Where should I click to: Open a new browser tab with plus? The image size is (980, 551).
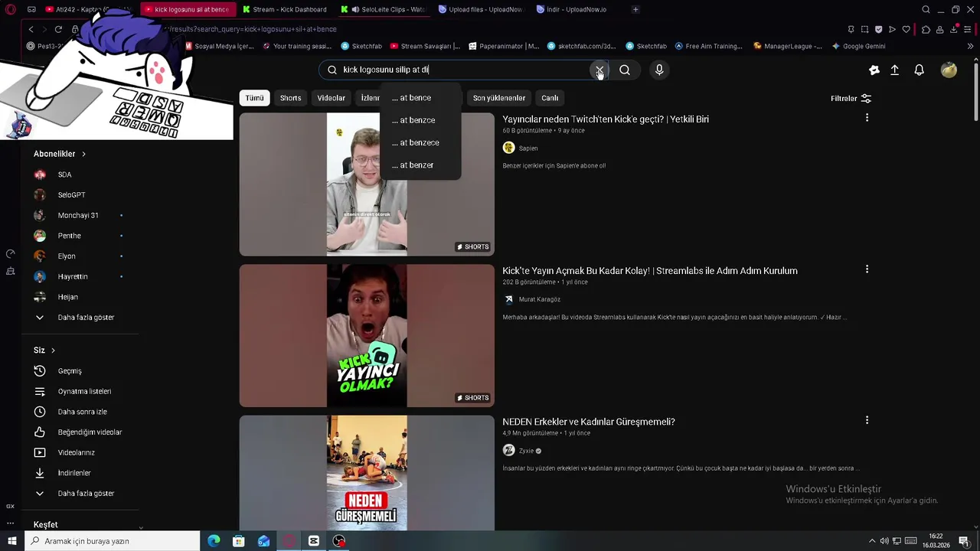point(635,9)
